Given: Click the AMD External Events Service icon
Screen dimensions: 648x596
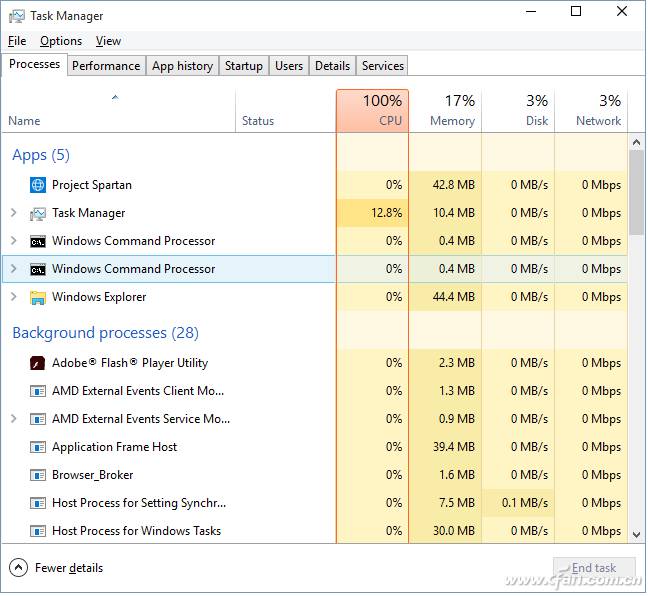Looking at the screenshot, I should 38,419.
